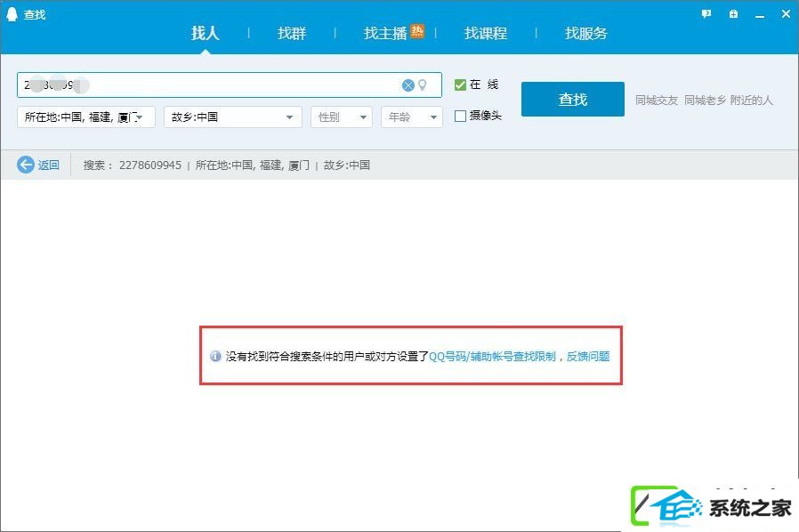Open the feedback icon in title bar

(706, 14)
